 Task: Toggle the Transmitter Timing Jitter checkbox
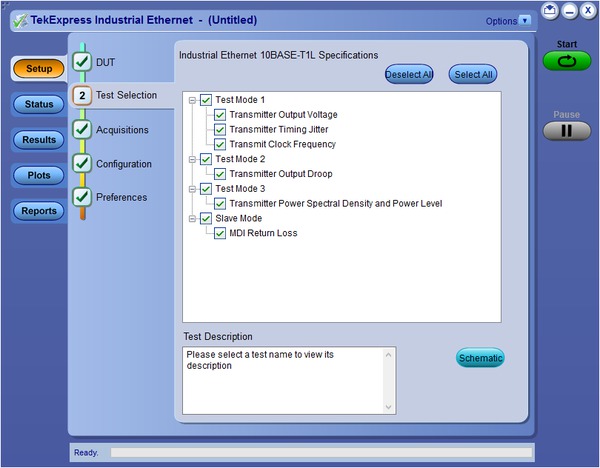coord(220,130)
